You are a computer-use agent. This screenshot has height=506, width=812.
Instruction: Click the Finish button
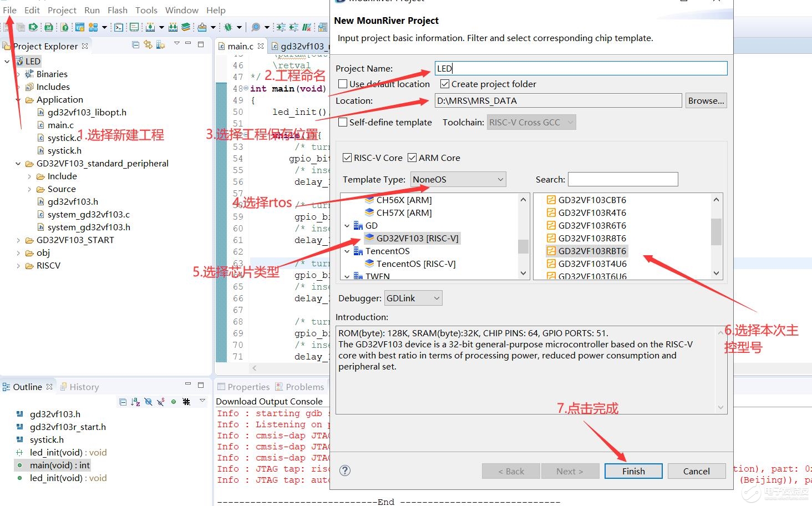pyautogui.click(x=633, y=471)
